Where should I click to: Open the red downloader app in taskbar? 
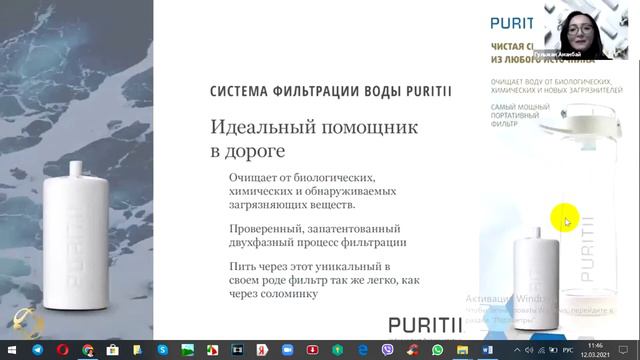point(313,350)
